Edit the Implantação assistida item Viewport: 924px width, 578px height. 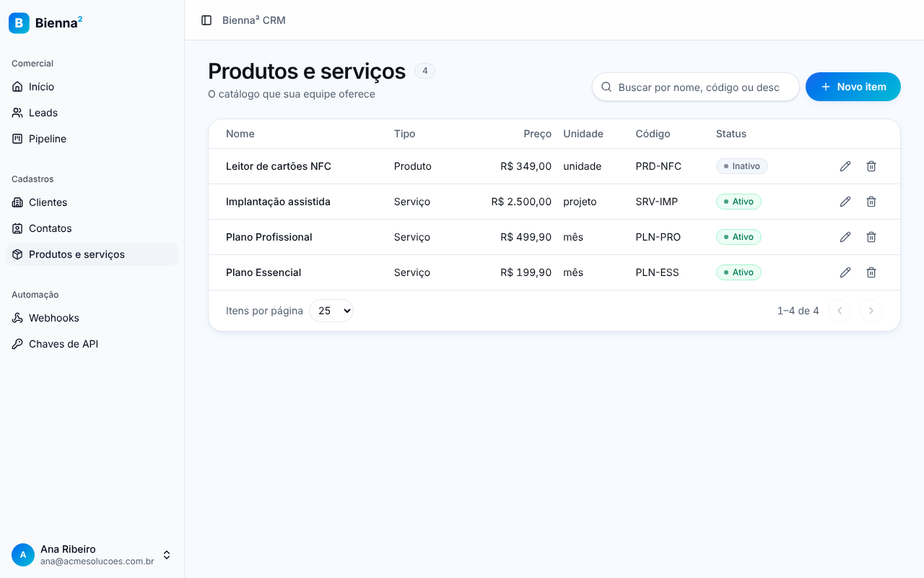tap(845, 202)
